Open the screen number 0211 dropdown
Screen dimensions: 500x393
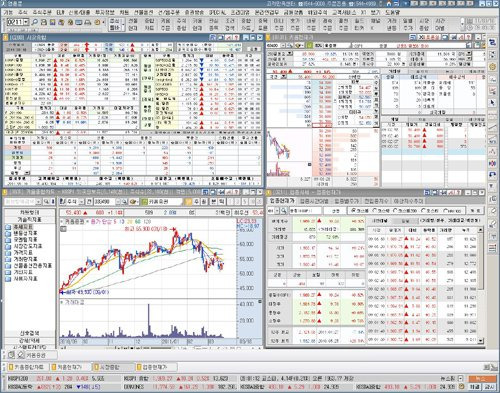[26, 22]
